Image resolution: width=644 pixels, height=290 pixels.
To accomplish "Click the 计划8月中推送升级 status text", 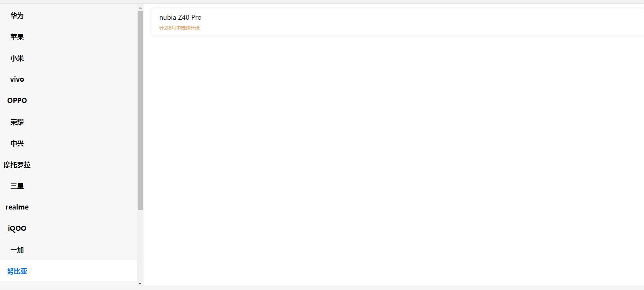I will [179, 28].
